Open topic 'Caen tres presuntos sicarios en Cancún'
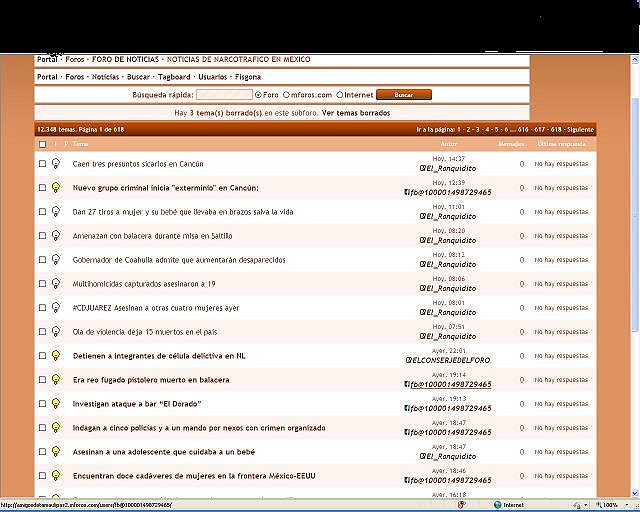The height and width of the screenshot is (512, 640). pyautogui.click(x=138, y=164)
